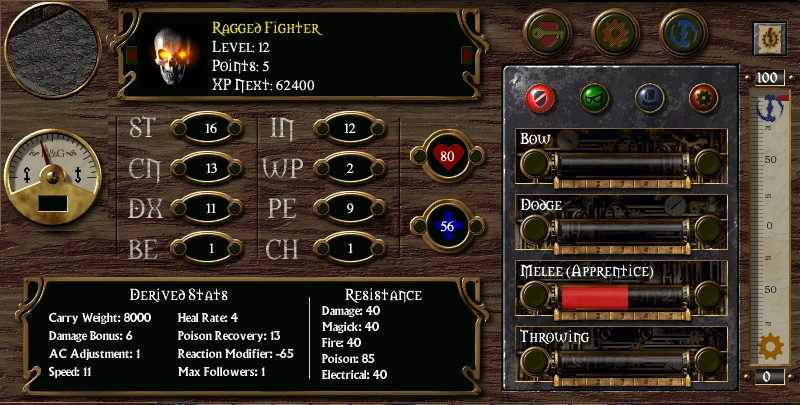Click the brass money gauge dial
Viewport: 800px width, 405px height.
pos(53,177)
